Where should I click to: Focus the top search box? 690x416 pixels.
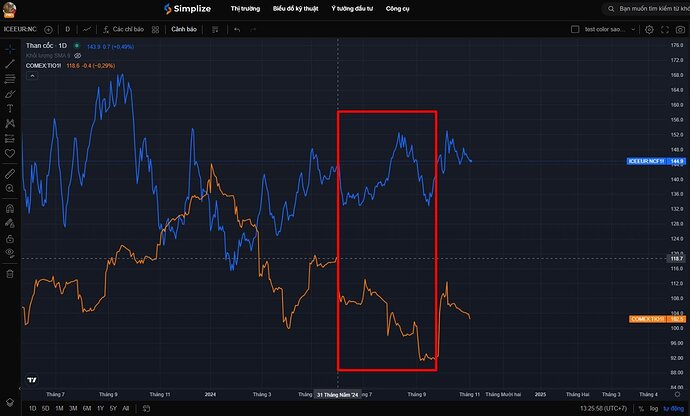click(646, 8)
